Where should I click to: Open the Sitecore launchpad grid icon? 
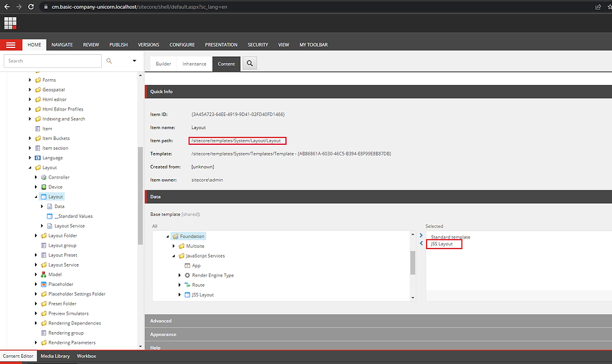[x=10, y=23]
